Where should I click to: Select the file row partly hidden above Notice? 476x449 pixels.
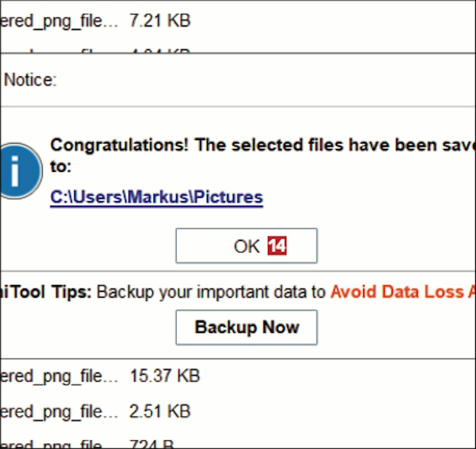(95, 51)
